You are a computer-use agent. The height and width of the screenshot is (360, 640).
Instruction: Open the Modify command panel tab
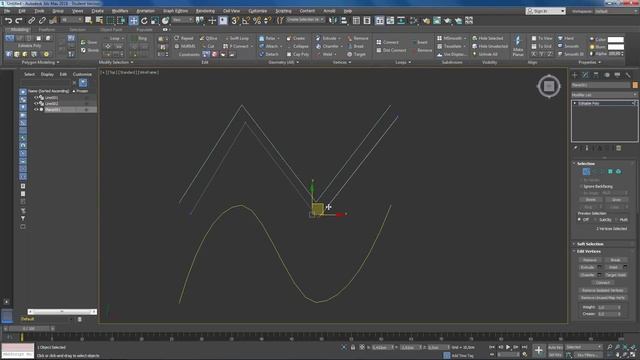click(585, 75)
